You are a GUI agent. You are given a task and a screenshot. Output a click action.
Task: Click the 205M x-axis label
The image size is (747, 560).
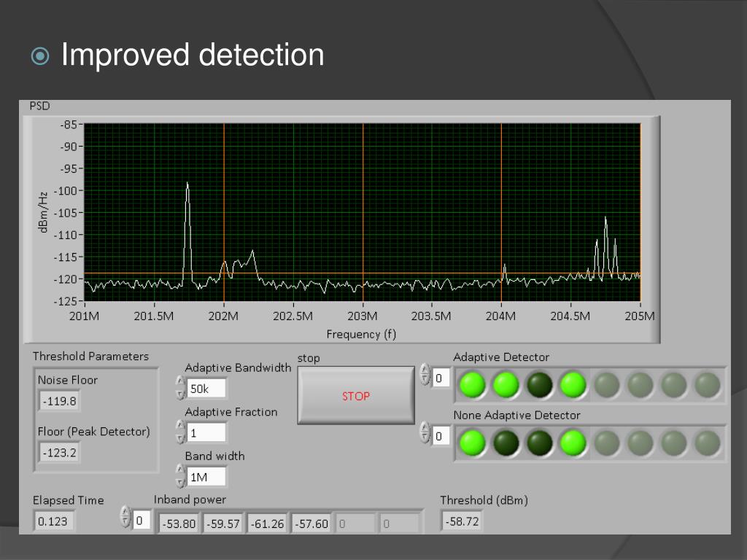point(640,316)
